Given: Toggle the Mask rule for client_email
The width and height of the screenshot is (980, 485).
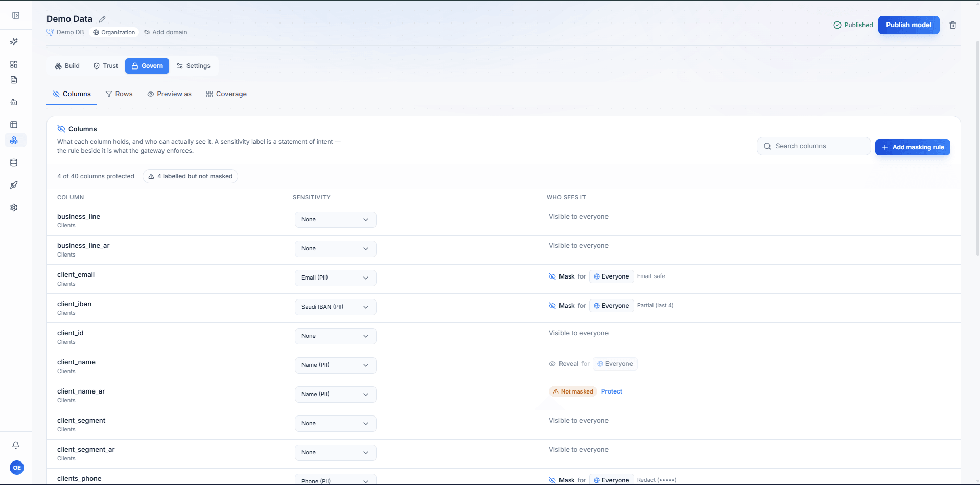Looking at the screenshot, I should coord(562,276).
